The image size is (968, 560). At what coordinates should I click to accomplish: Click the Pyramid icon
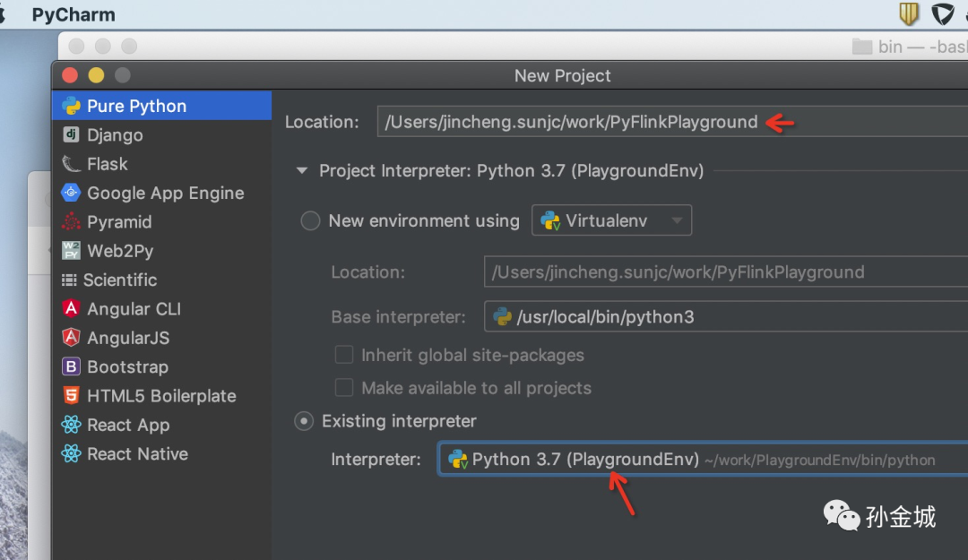pos(71,221)
